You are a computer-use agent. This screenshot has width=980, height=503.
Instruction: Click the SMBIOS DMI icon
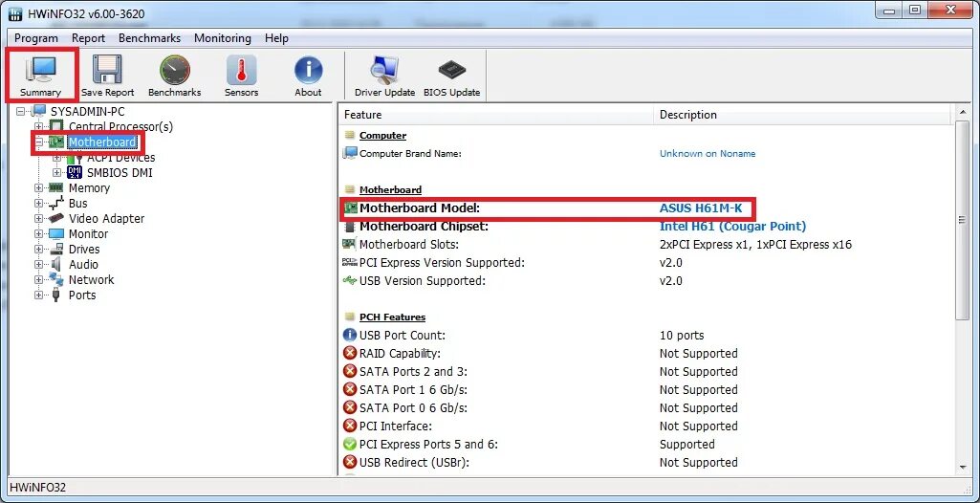click(75, 172)
